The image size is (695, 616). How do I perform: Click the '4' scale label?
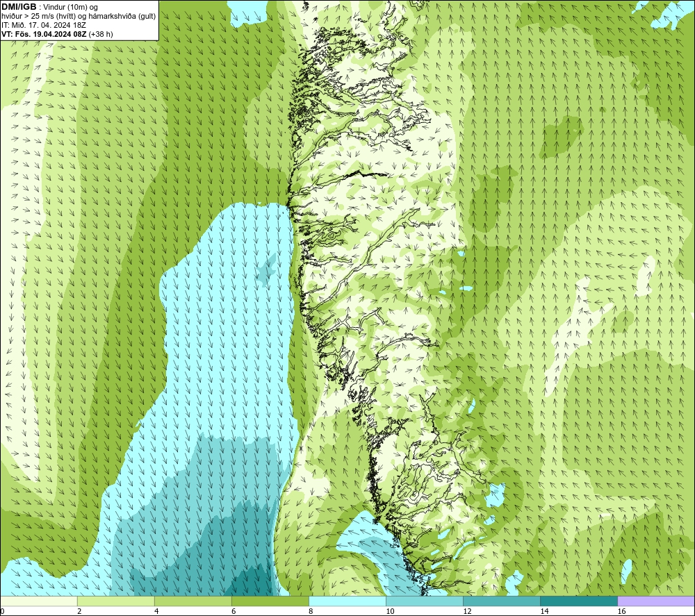point(156,612)
